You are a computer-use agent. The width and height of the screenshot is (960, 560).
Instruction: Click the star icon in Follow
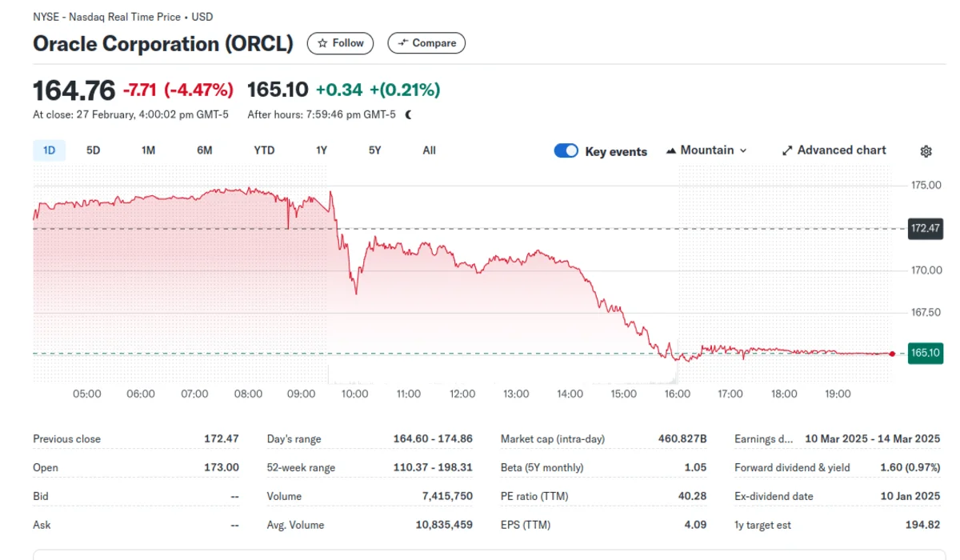click(x=322, y=43)
